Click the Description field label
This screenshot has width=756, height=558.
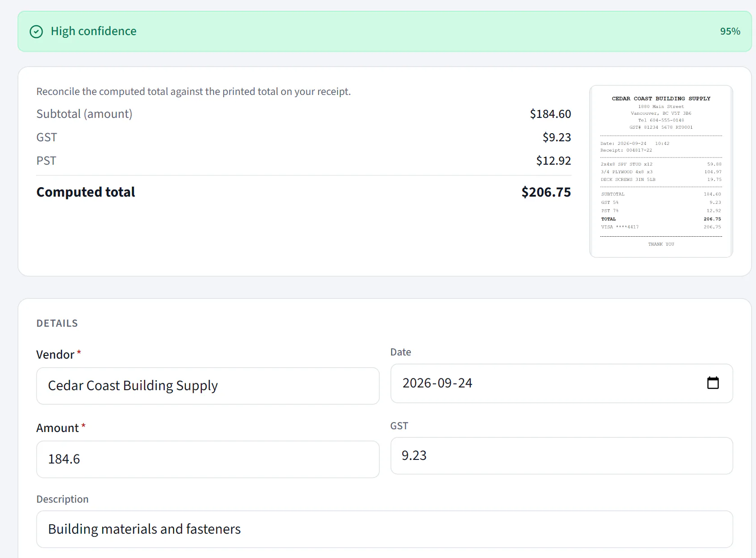click(x=63, y=499)
